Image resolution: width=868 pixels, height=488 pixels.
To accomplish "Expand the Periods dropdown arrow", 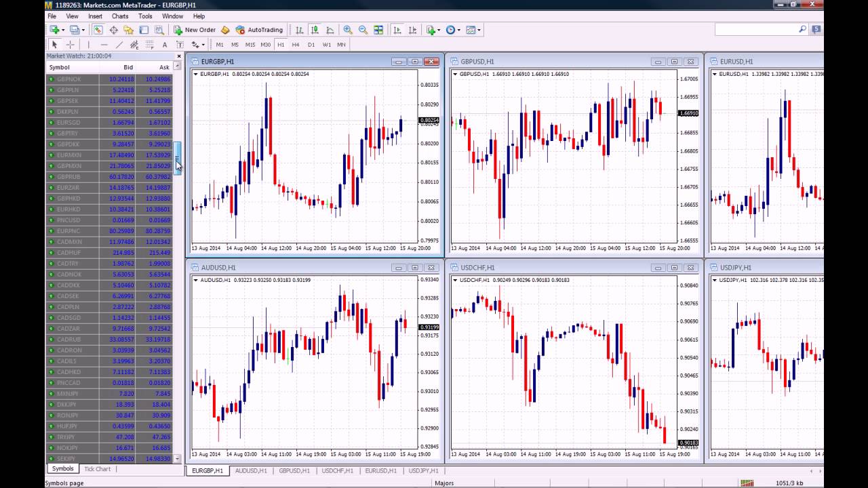I will 458,30.
